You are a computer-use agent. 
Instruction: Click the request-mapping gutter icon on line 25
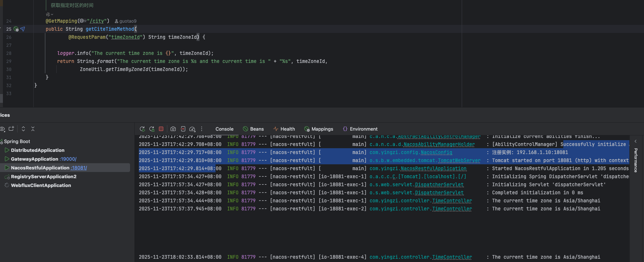pos(16,29)
